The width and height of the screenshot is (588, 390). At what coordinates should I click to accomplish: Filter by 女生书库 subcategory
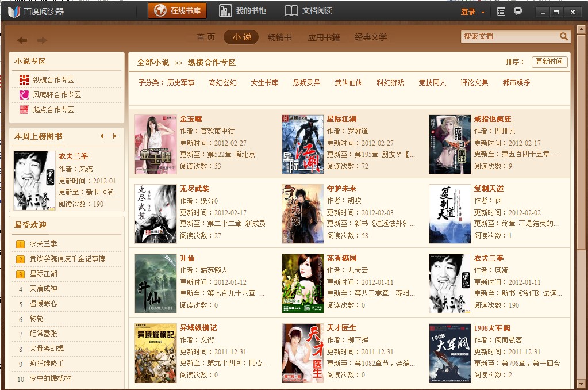(265, 83)
